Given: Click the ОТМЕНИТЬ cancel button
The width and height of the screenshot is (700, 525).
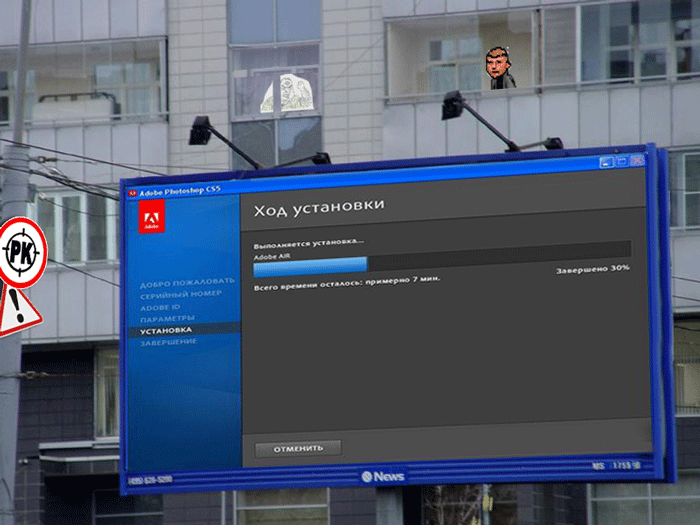Looking at the screenshot, I should point(298,449).
